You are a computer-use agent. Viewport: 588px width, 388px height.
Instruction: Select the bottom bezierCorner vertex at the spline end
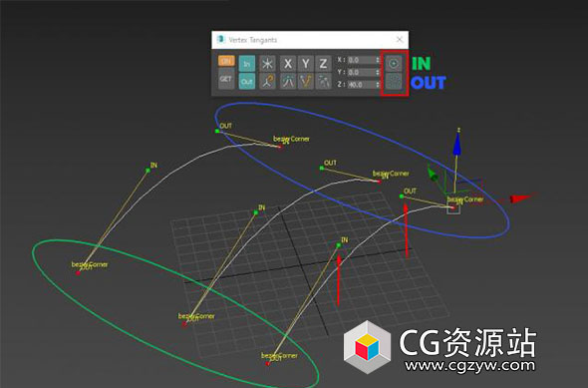(268, 364)
